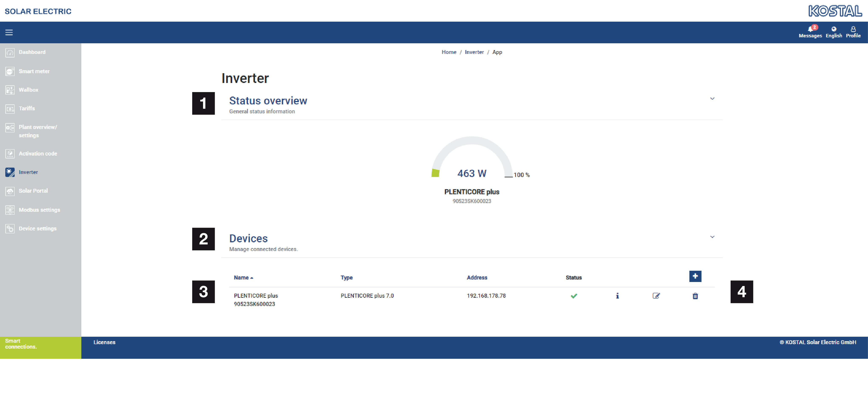Go to Smart meter menu item

(34, 71)
